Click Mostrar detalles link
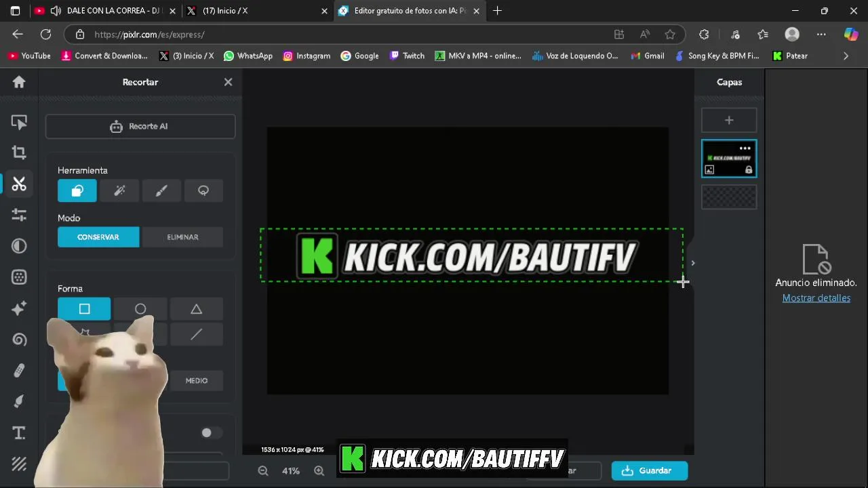 (x=816, y=298)
